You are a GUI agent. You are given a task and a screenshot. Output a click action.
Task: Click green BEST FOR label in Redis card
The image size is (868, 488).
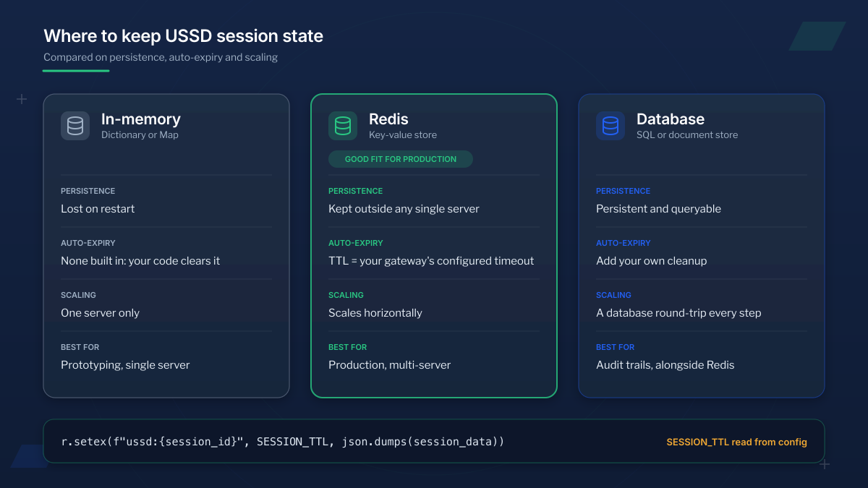tap(347, 347)
